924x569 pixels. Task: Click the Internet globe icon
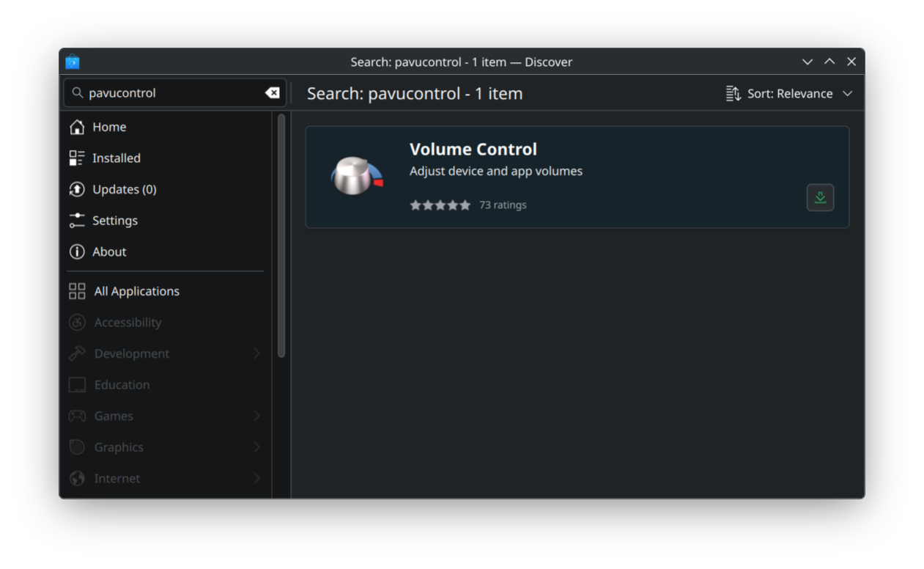(x=77, y=478)
